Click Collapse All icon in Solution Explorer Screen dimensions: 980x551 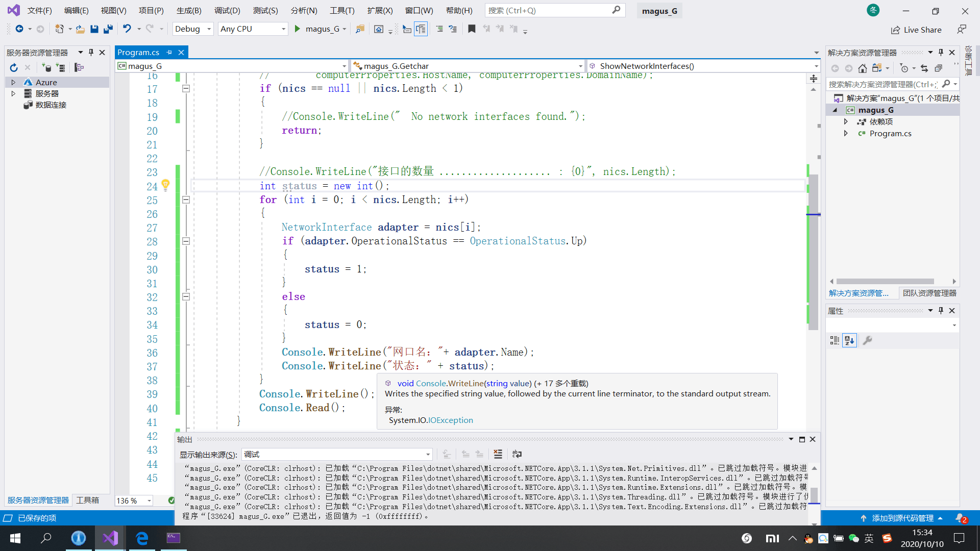[938, 68]
